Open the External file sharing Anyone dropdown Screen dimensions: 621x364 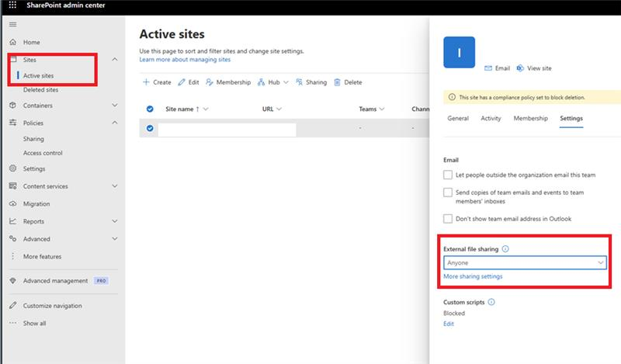(525, 262)
